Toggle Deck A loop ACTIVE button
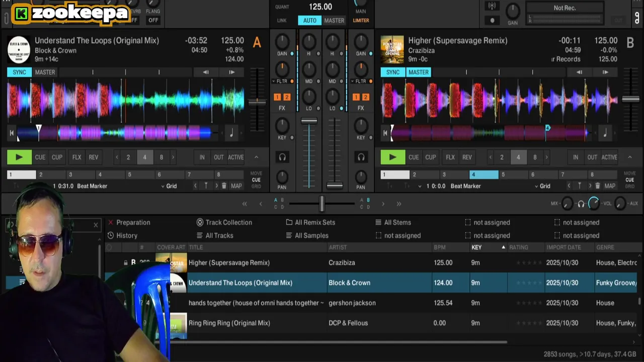 pyautogui.click(x=235, y=157)
